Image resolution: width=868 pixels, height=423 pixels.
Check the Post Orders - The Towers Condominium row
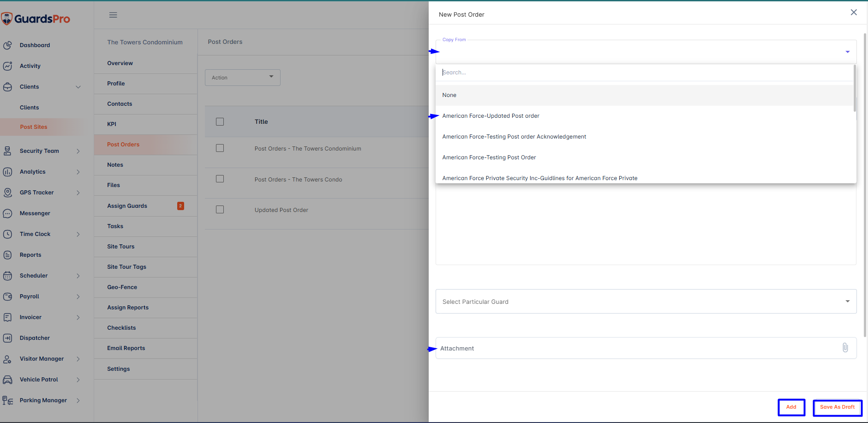220,148
